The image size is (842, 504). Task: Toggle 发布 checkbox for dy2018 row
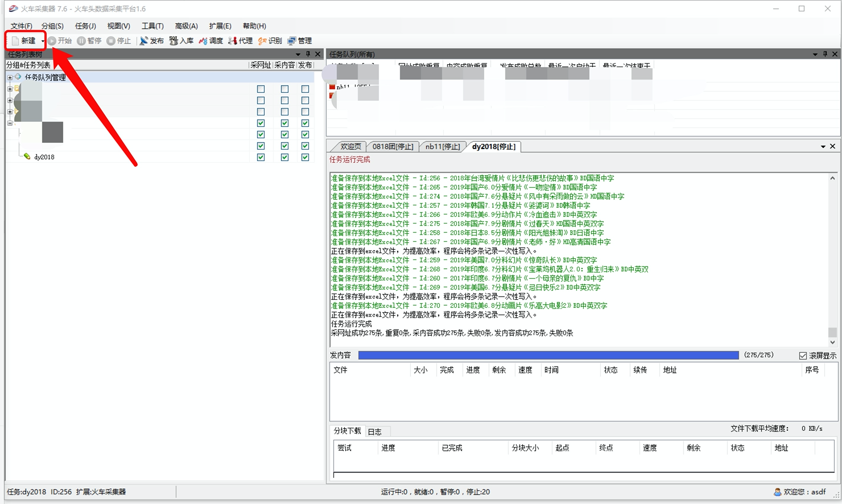305,157
